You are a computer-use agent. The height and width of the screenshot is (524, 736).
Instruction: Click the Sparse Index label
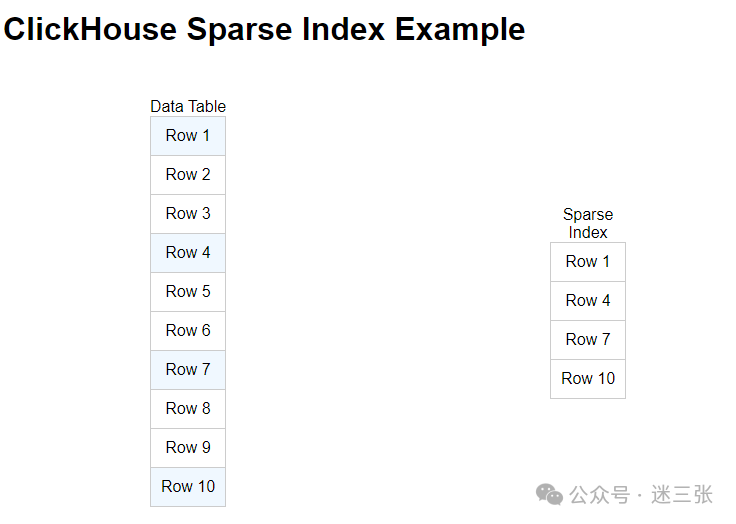coord(588,223)
